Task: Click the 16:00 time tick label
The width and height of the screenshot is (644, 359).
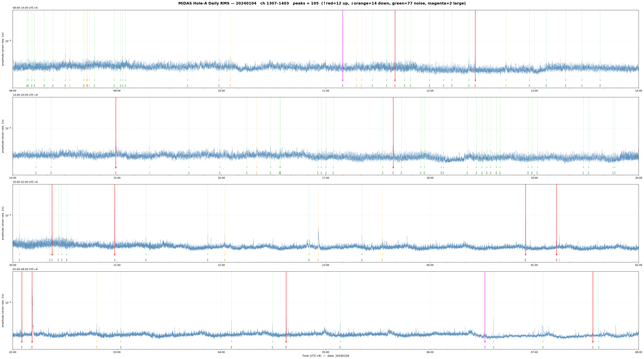Action: point(221,178)
